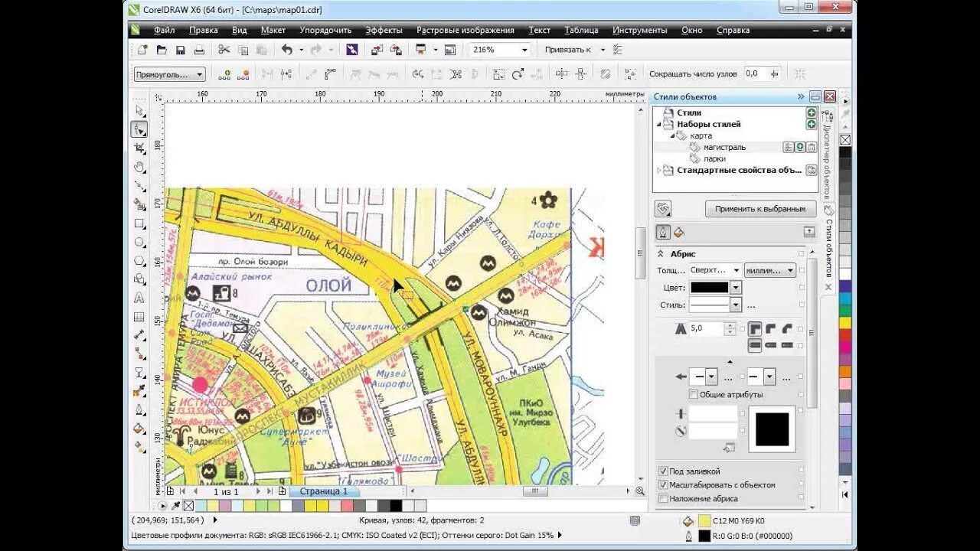Open the Макет menu
The width and height of the screenshot is (980, 551).
tap(273, 31)
